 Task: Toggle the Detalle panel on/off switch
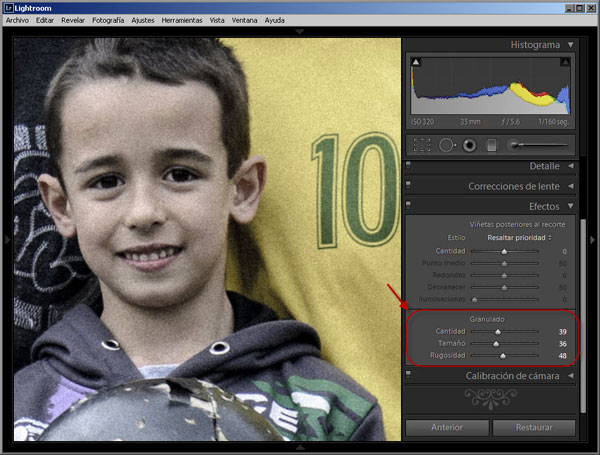tap(408, 165)
